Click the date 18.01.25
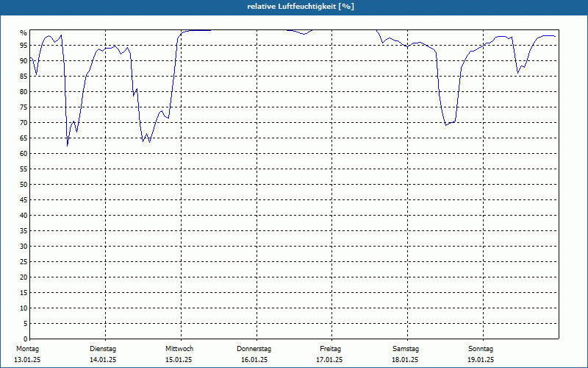 pos(406,360)
